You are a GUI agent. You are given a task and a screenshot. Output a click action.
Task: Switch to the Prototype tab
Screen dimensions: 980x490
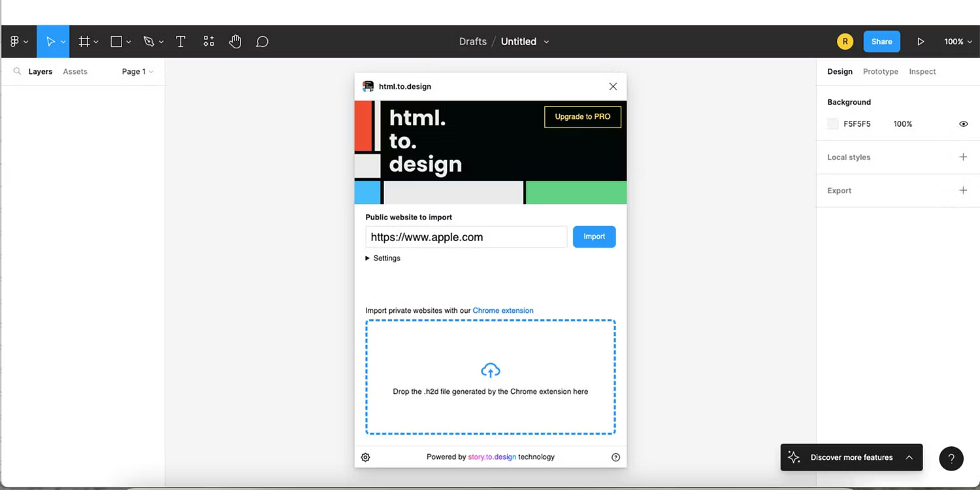[880, 72]
